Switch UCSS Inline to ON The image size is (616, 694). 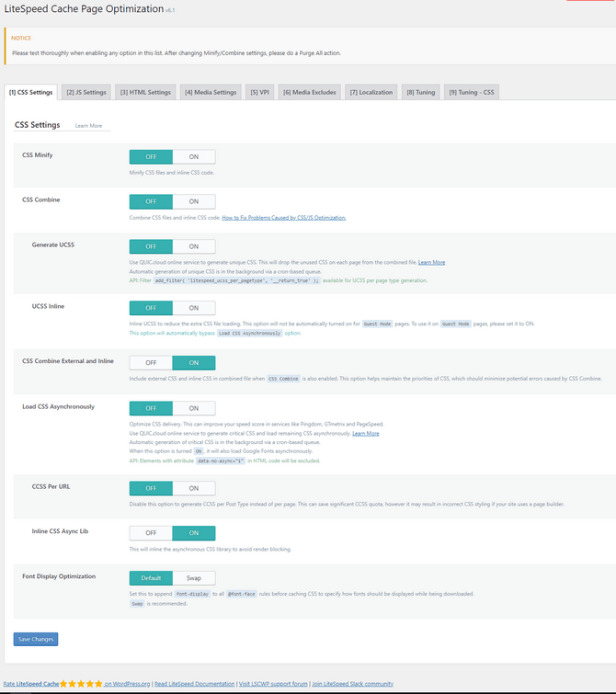[x=194, y=307]
